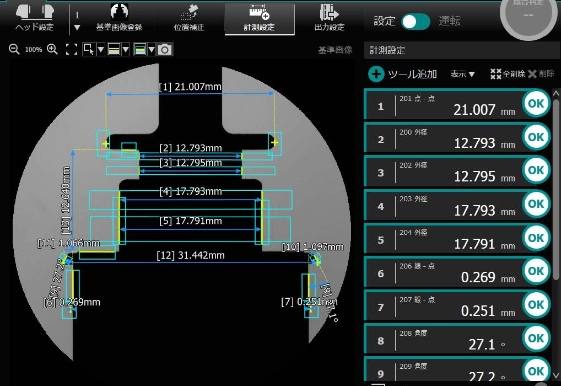Screen dimensions: 561x386
Task: Click the 全削除 delete all button
Action: (x=508, y=74)
